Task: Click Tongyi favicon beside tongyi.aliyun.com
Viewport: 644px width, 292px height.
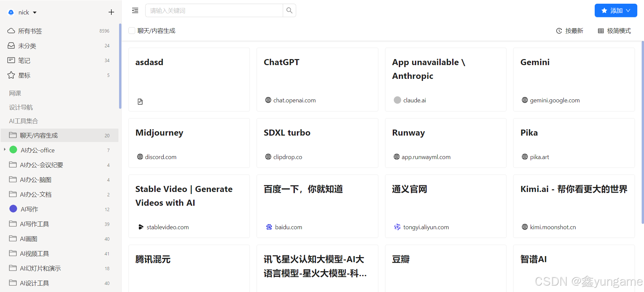Action: point(397,227)
